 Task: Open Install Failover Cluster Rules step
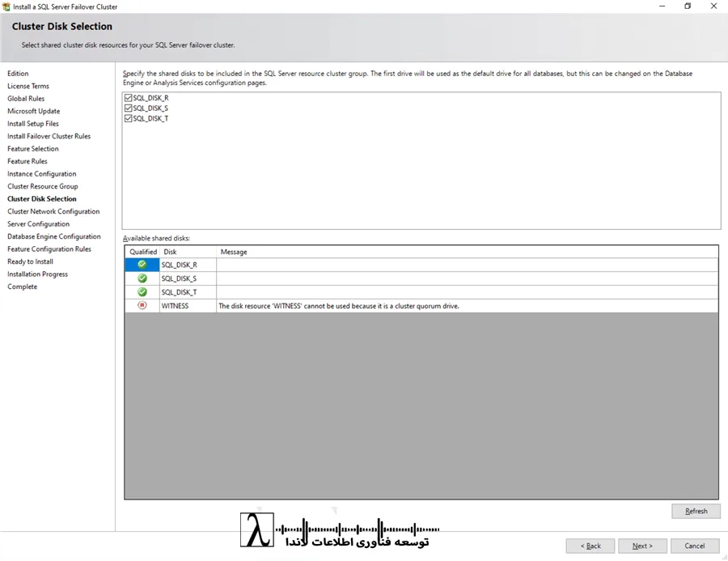(49, 136)
